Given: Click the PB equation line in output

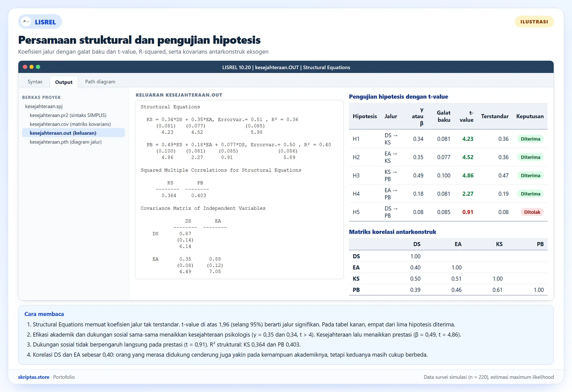Looking at the screenshot, I should pos(239,145).
